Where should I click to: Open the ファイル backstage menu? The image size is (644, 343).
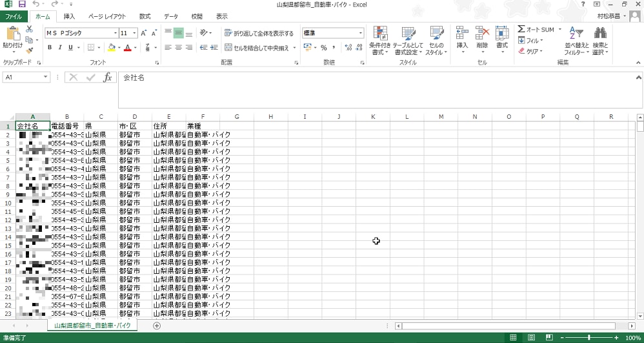click(14, 16)
